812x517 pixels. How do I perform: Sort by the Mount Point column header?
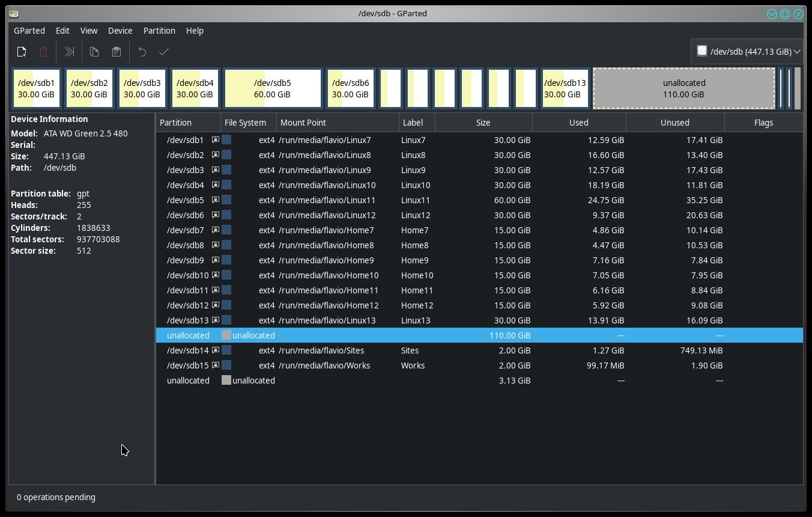pyautogui.click(x=338, y=123)
